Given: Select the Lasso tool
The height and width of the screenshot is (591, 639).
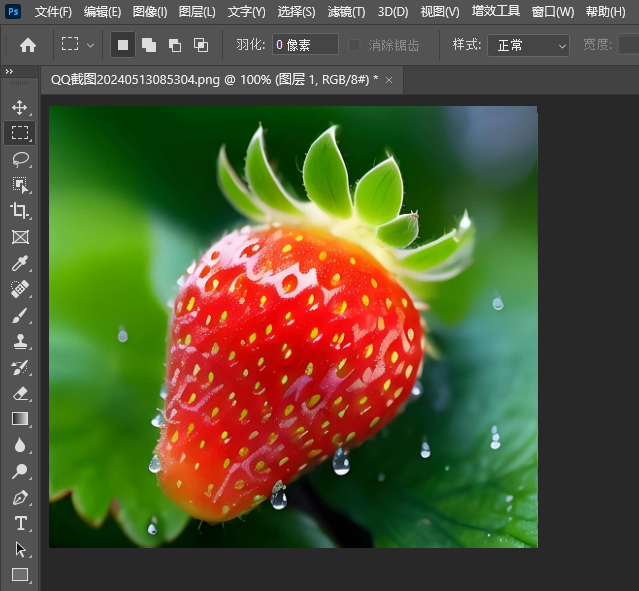Looking at the screenshot, I should click(x=20, y=159).
